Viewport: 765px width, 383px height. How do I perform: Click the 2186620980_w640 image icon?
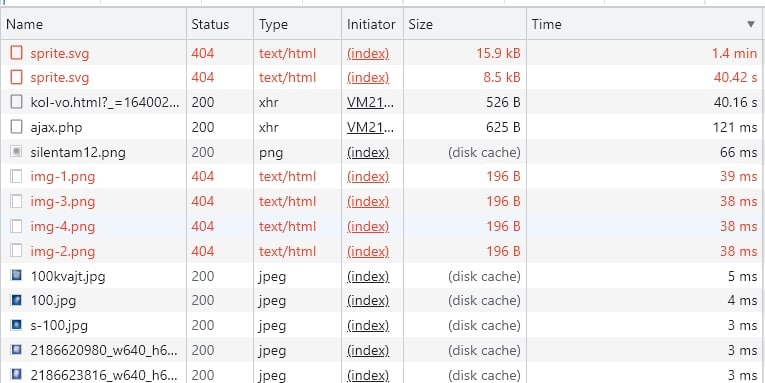click(x=17, y=349)
